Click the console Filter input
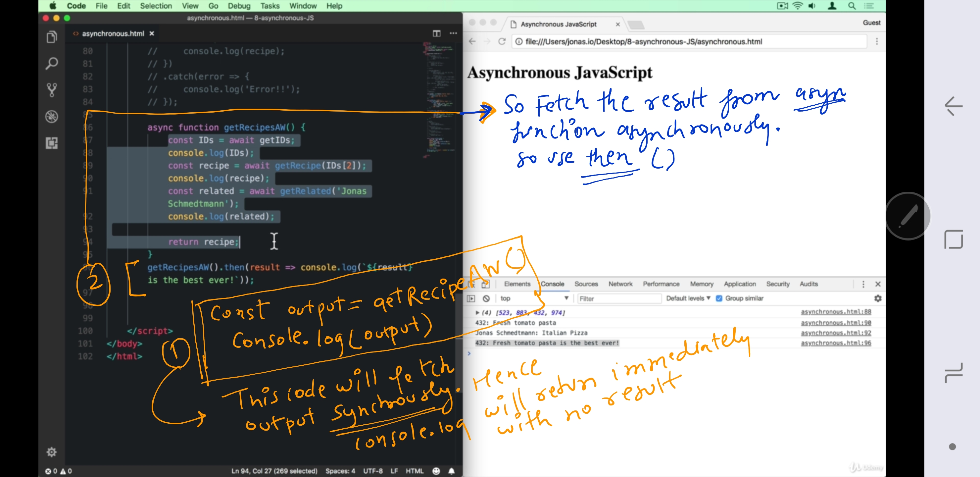Viewport: 980px width, 477px height. click(619, 298)
